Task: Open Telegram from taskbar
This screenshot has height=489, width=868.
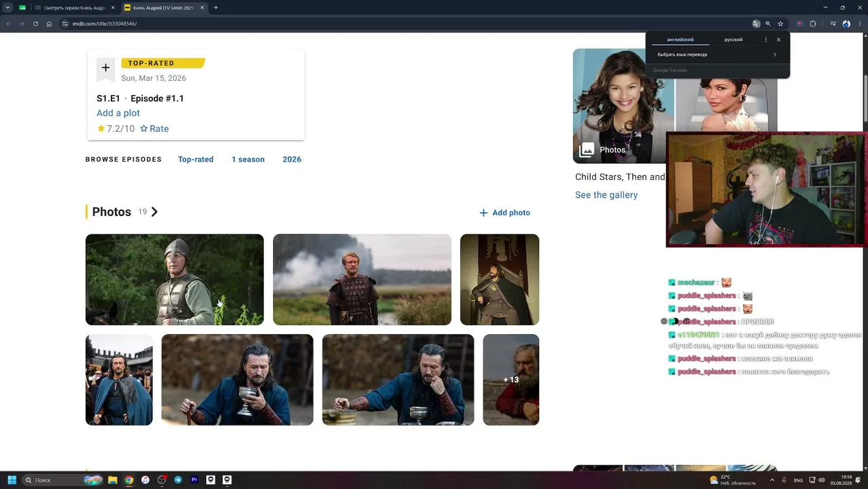Action: click(178, 479)
